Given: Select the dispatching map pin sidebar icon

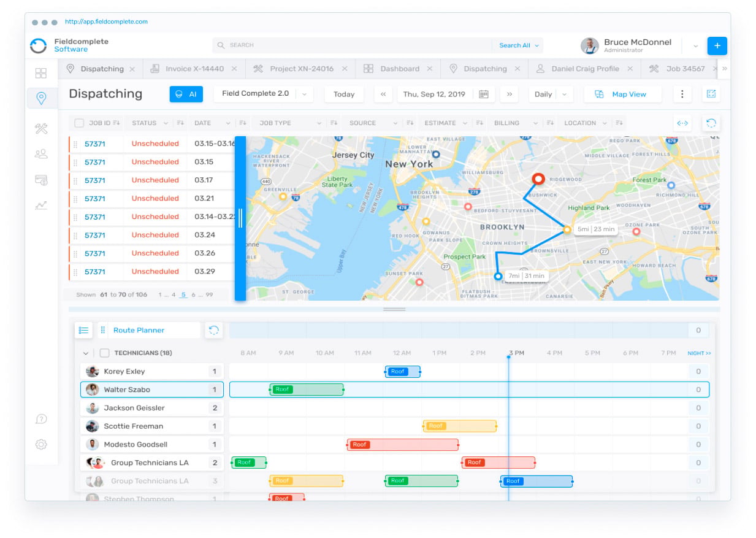Looking at the screenshot, I should click(41, 98).
